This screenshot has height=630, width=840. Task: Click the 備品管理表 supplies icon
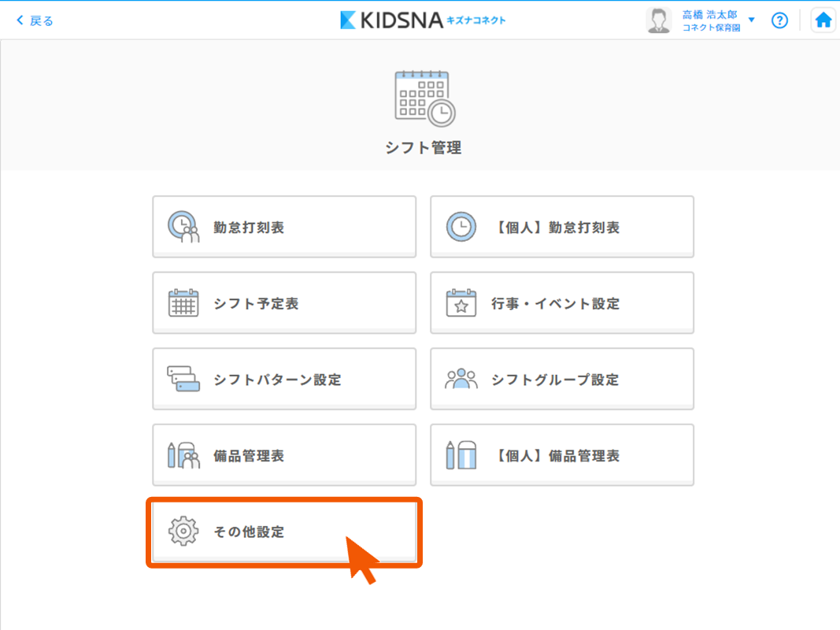[x=183, y=456]
